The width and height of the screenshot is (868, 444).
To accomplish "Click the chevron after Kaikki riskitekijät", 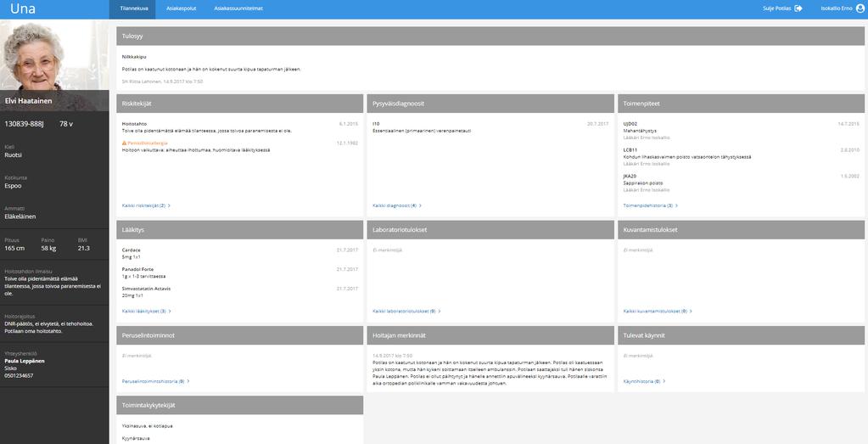I will point(169,205).
